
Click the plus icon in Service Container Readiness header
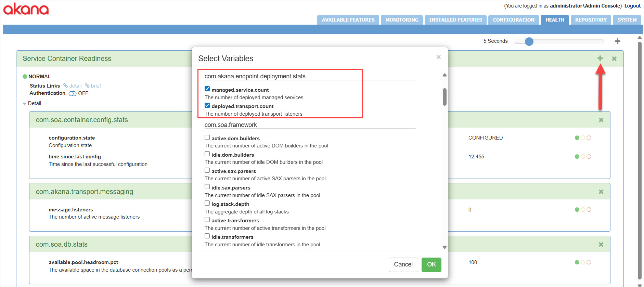tap(600, 58)
